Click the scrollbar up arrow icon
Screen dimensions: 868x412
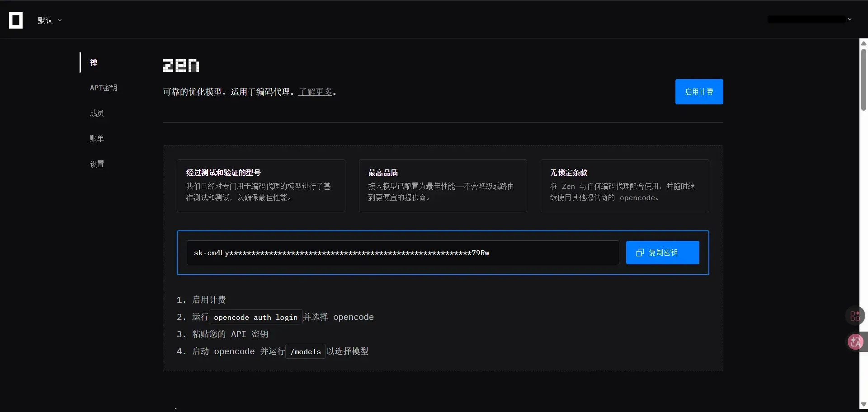point(863,43)
